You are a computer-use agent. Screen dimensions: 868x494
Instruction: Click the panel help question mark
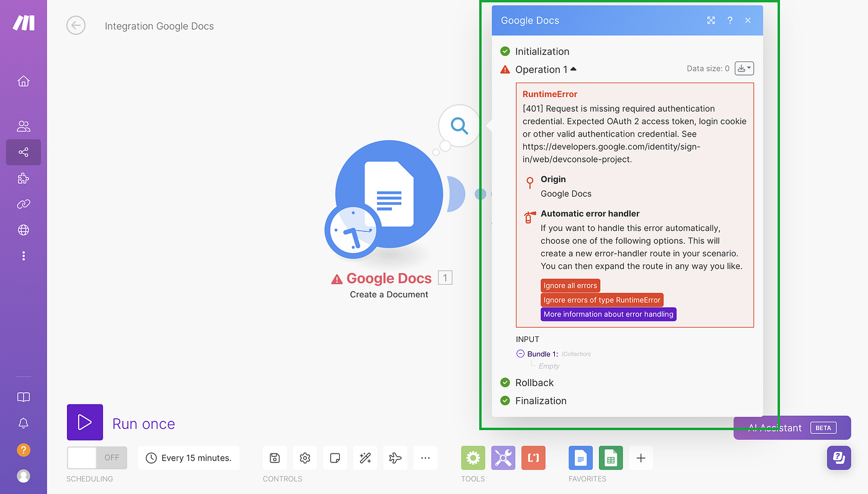pyautogui.click(x=730, y=20)
